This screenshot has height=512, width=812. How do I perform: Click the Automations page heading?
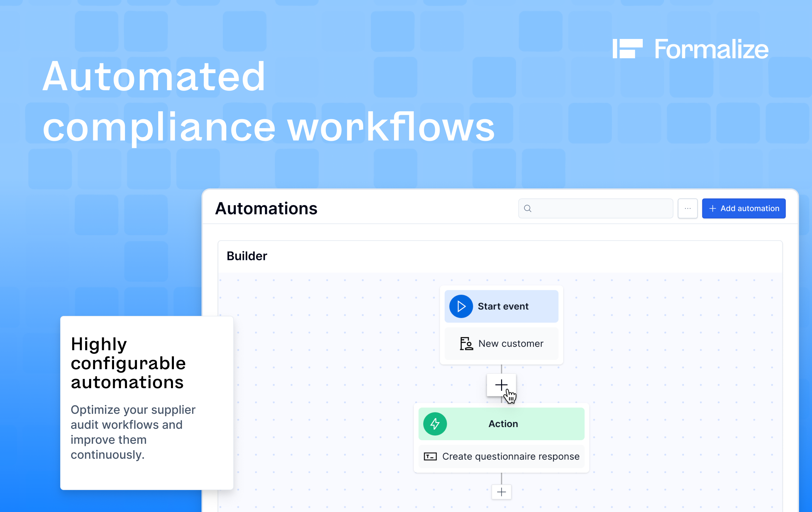click(x=266, y=209)
